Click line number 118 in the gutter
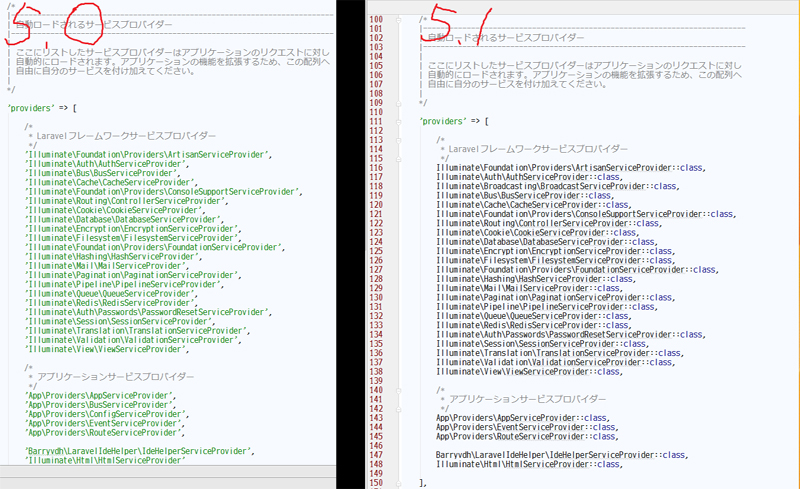The image size is (800, 489). point(376,186)
